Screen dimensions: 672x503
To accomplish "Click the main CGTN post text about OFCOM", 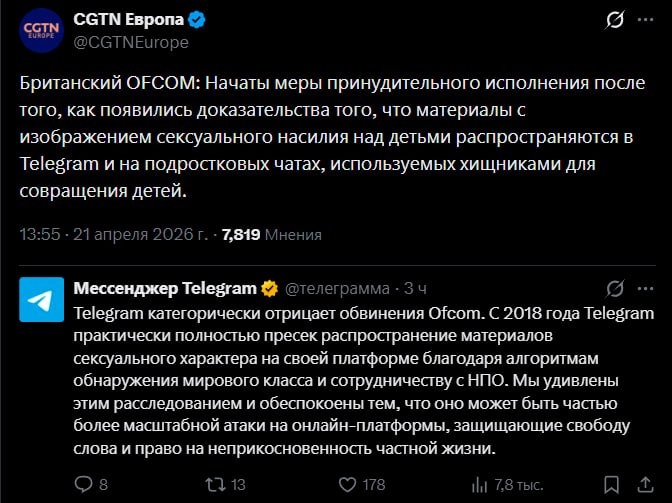I will tap(330, 135).
